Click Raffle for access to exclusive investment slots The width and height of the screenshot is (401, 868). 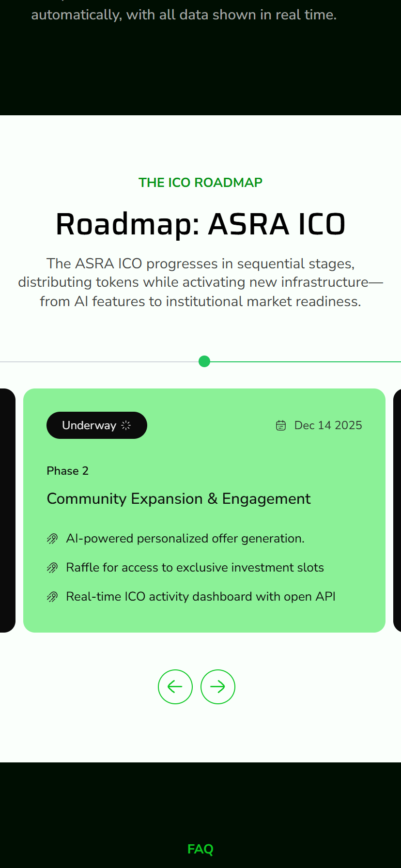pos(195,568)
